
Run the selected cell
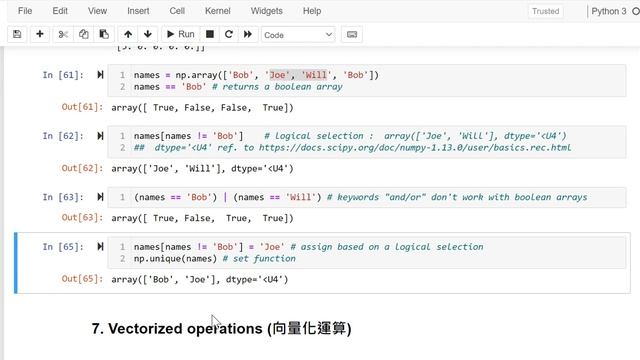pos(180,34)
